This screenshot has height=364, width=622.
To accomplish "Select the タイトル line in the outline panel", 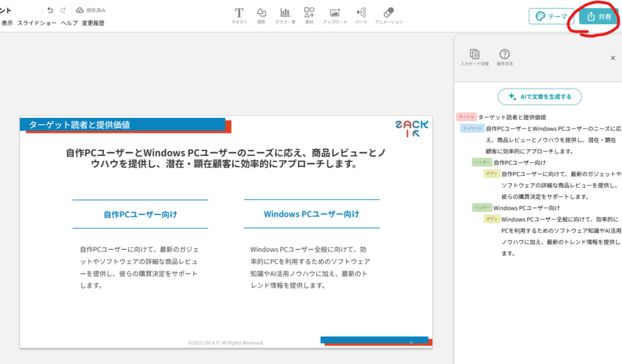I will click(512, 117).
